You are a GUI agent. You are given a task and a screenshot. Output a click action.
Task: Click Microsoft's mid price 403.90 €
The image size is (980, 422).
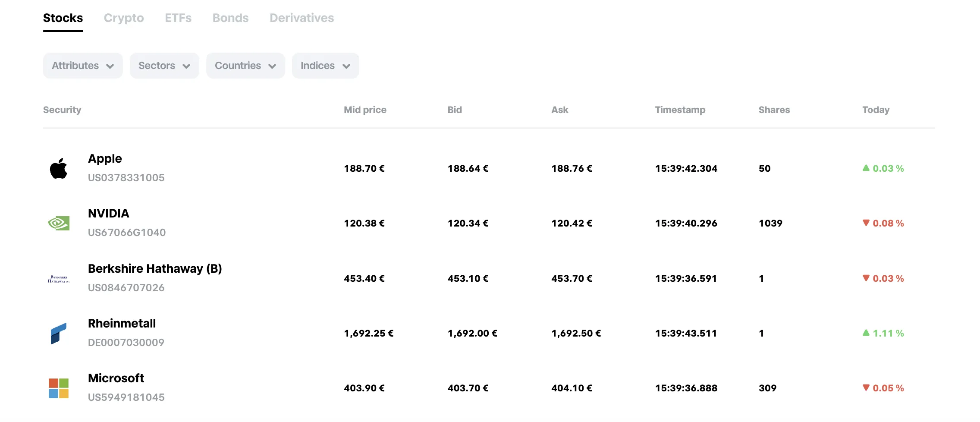(364, 388)
